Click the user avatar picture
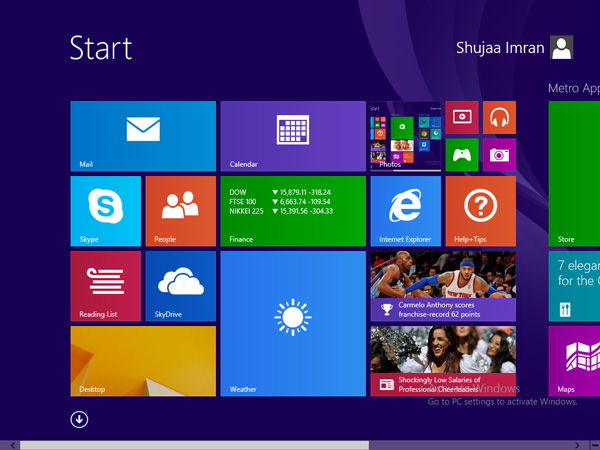The image size is (600, 450). (x=562, y=47)
